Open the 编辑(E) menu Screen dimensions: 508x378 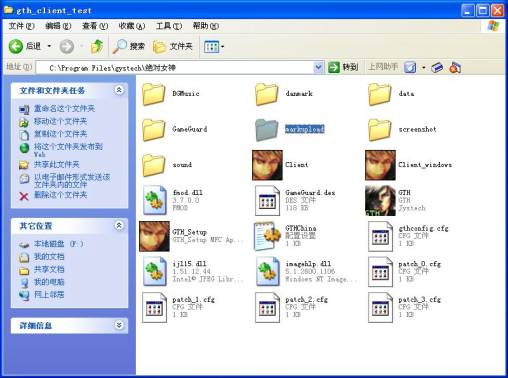(58, 26)
